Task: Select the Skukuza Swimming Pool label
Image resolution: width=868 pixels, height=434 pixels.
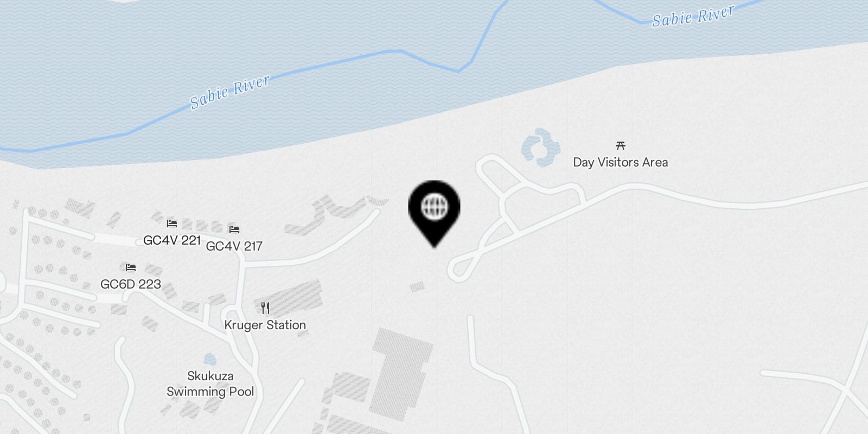Action: coord(210,384)
